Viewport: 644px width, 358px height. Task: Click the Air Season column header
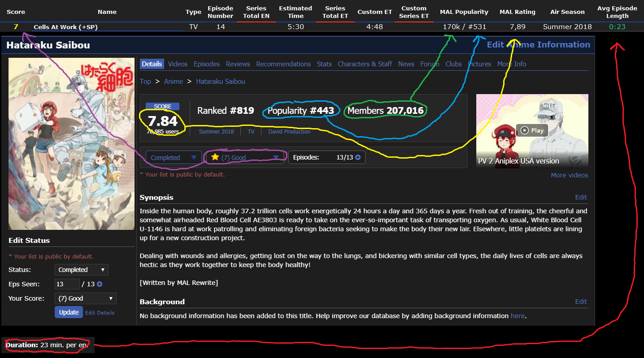[567, 12]
